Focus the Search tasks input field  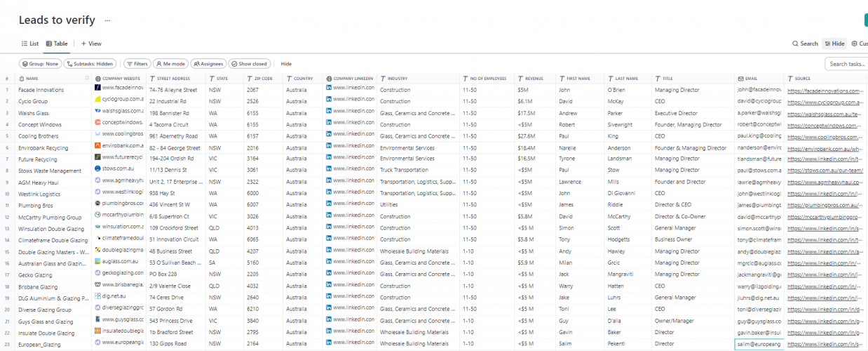point(847,64)
